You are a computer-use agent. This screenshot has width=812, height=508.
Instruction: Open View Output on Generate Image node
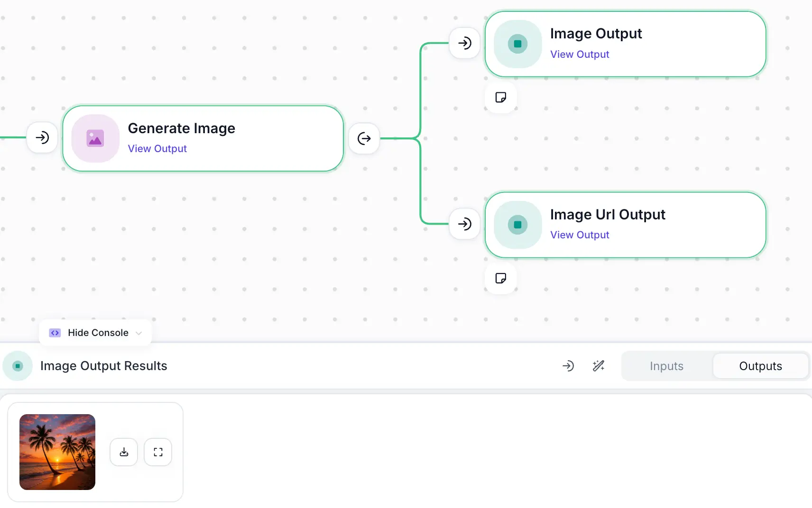pyautogui.click(x=157, y=149)
